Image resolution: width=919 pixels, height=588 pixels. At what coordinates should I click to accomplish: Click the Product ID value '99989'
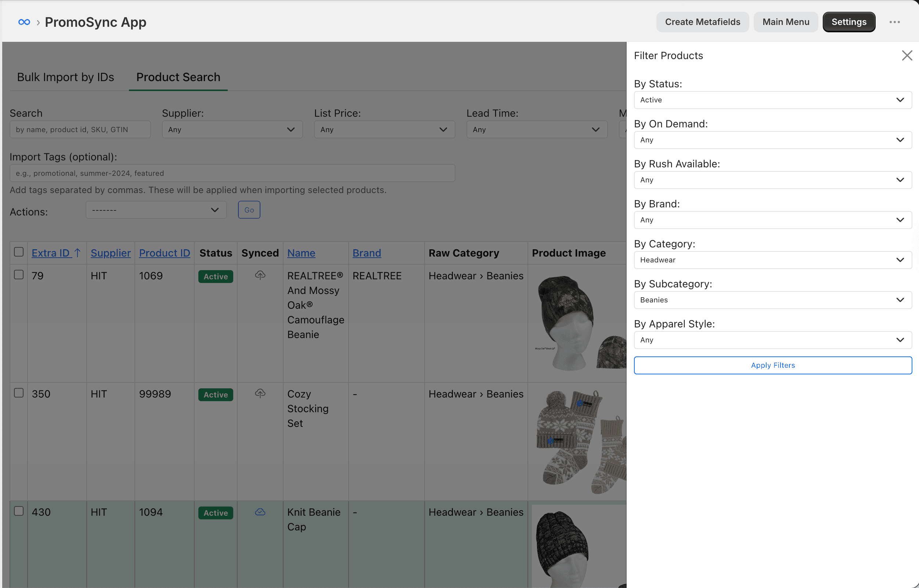coord(155,394)
